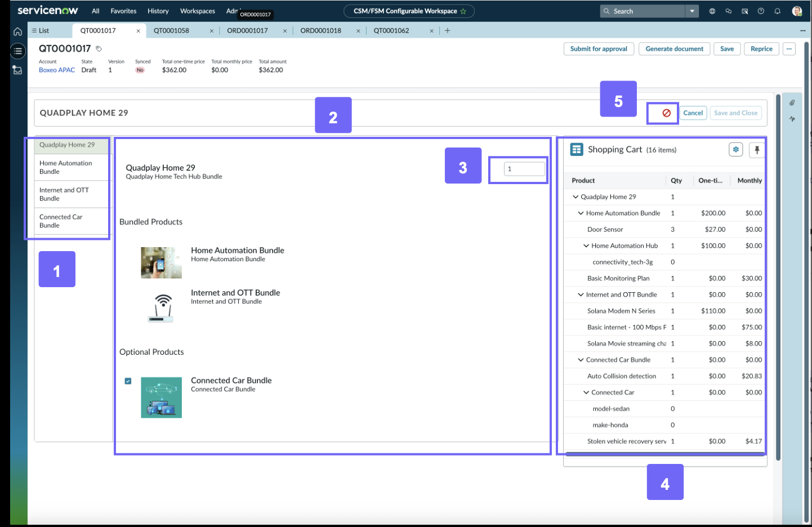Click the ServiceNow logo

click(x=48, y=11)
